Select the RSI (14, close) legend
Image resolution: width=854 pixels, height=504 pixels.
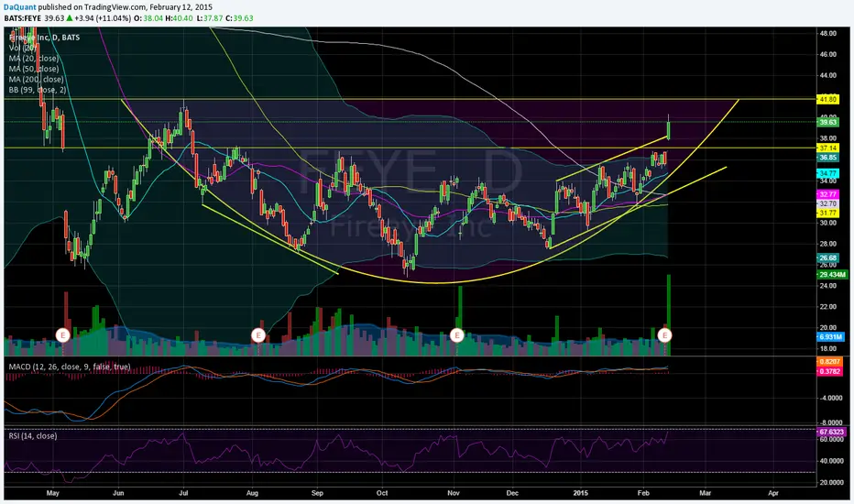click(33, 436)
